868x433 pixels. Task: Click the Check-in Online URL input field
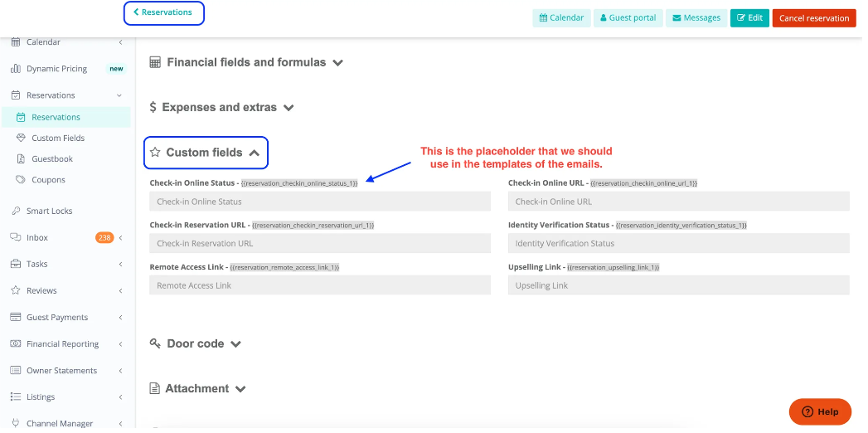[x=678, y=202]
